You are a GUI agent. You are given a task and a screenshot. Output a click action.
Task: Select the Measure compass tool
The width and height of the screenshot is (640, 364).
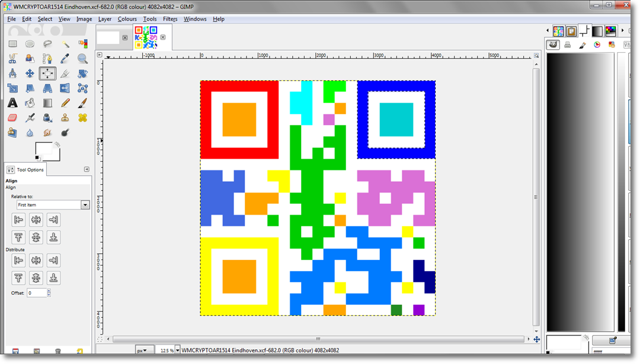click(x=12, y=73)
